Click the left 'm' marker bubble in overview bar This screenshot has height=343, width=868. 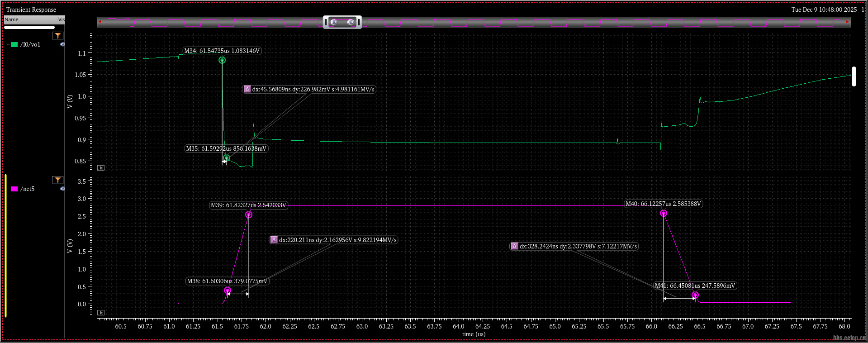tap(334, 22)
